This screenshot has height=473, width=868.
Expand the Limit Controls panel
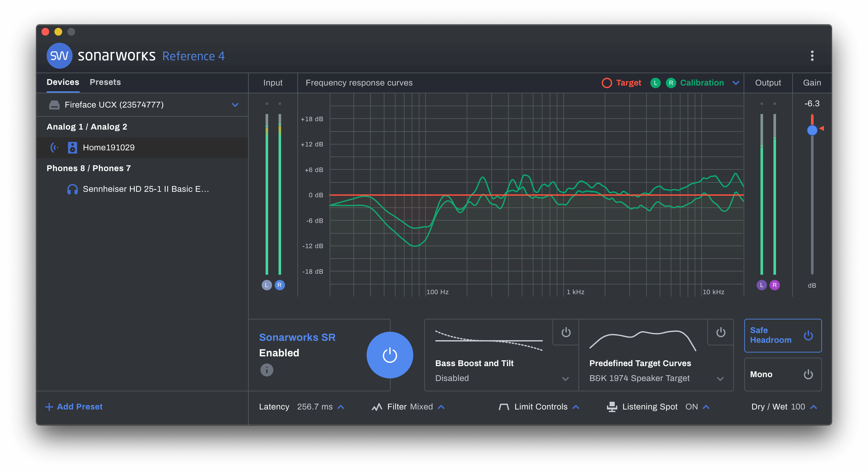576,407
